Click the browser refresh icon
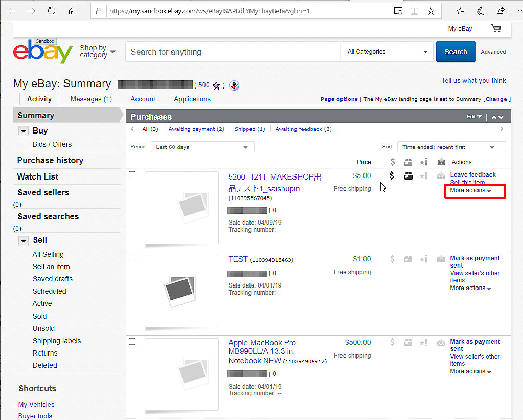The image size is (523, 420). tap(52, 11)
